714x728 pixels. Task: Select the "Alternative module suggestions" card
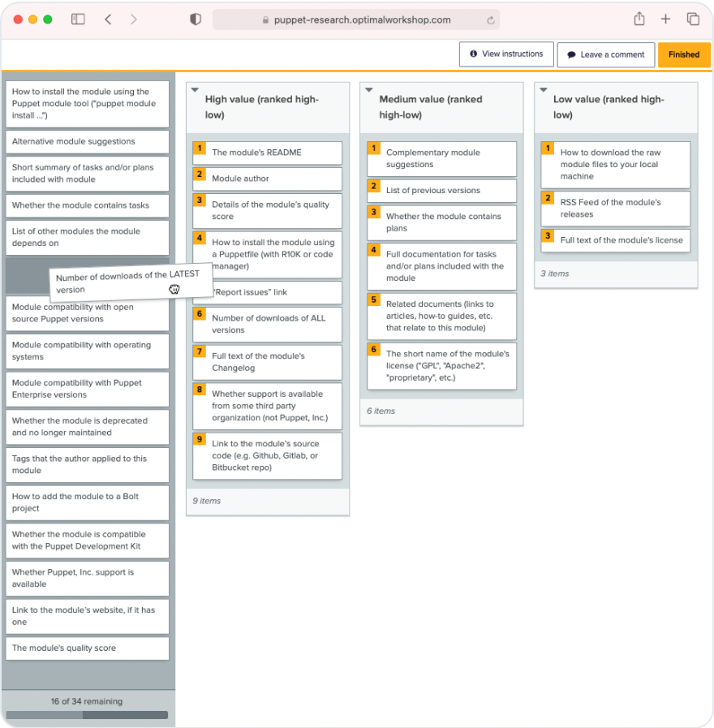pos(87,141)
